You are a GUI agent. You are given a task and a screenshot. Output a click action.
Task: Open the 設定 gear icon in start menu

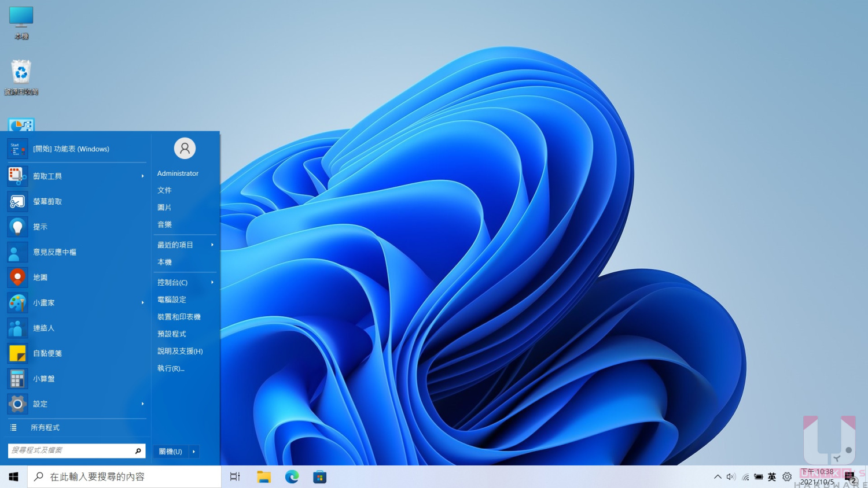(17, 404)
